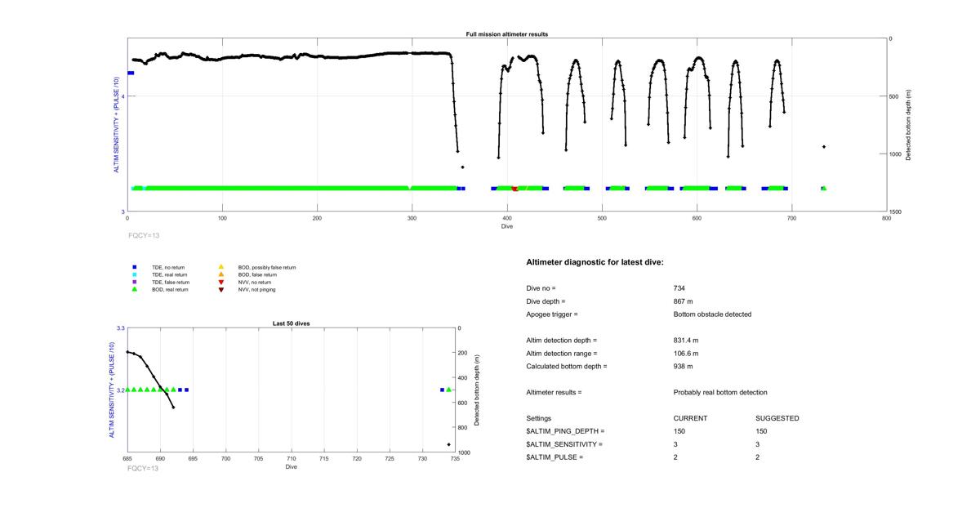Click the 3.3 tick label on the Last 50 dives plot
This screenshot has width=980, height=508.
(120, 328)
